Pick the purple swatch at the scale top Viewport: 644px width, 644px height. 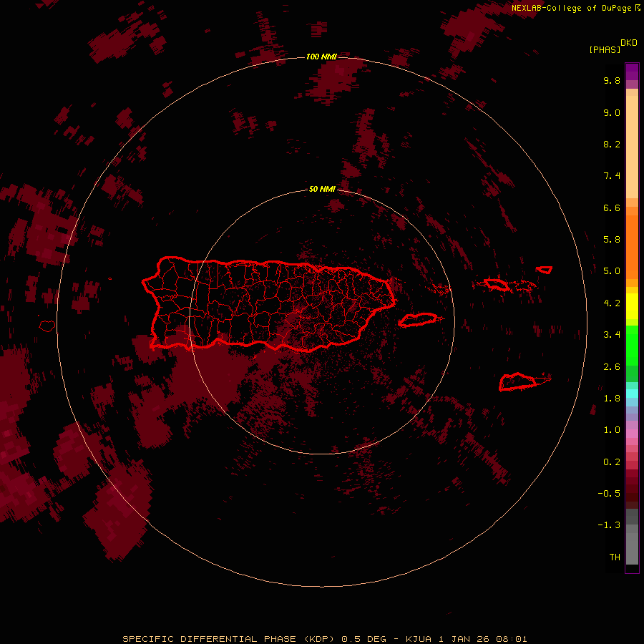(632, 72)
